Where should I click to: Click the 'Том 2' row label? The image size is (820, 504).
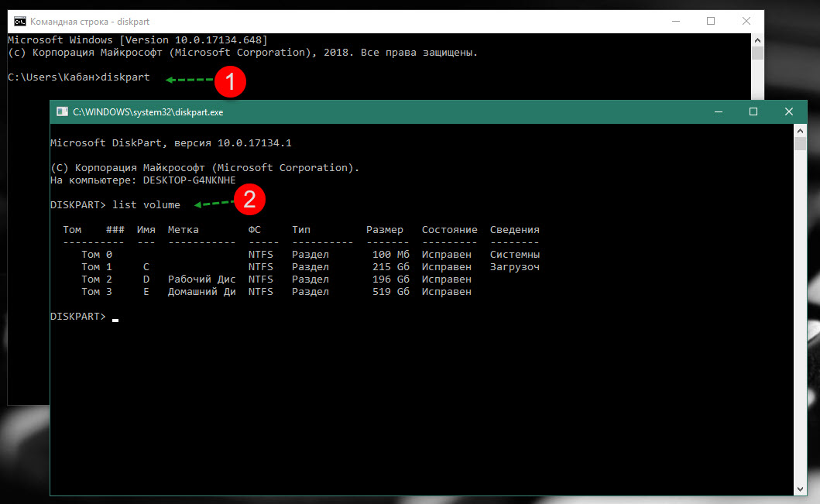coord(97,279)
